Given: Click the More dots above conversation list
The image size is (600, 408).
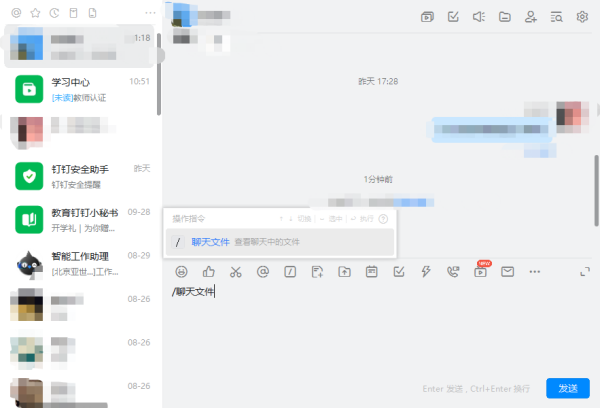Looking at the screenshot, I should 150,13.
